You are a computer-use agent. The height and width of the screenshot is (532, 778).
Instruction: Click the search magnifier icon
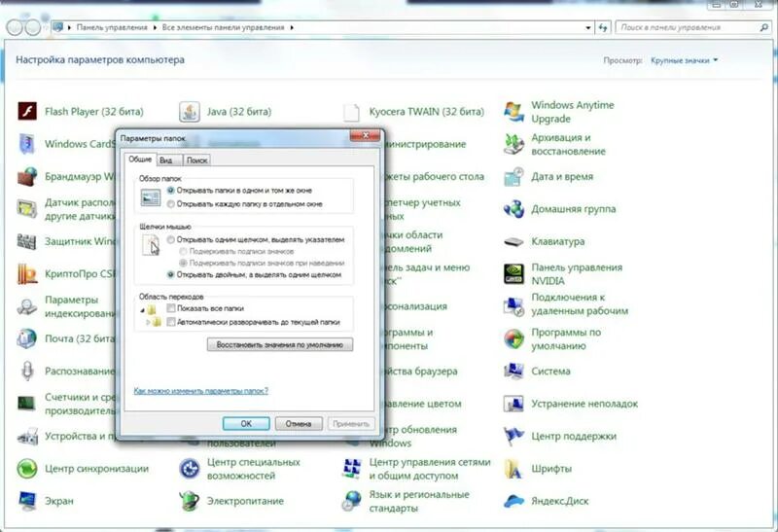764,28
